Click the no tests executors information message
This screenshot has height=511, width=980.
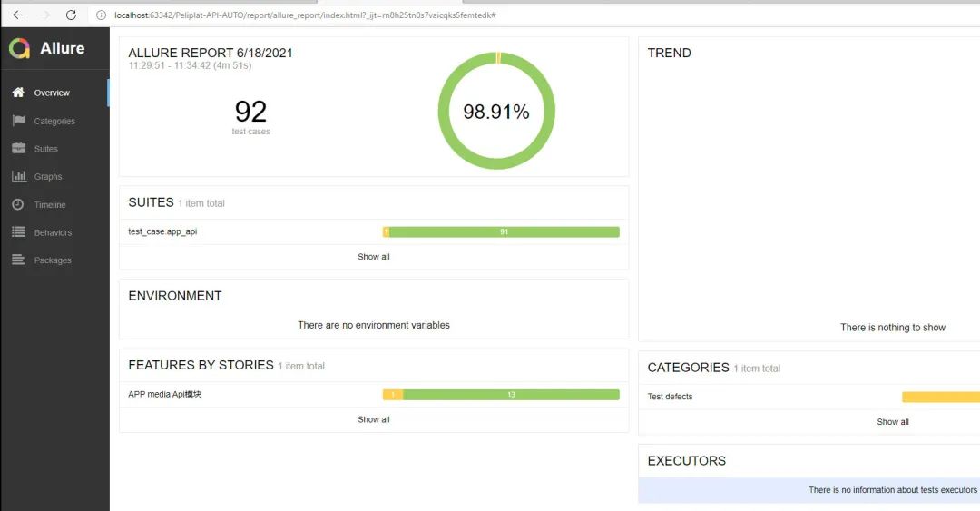(893, 490)
